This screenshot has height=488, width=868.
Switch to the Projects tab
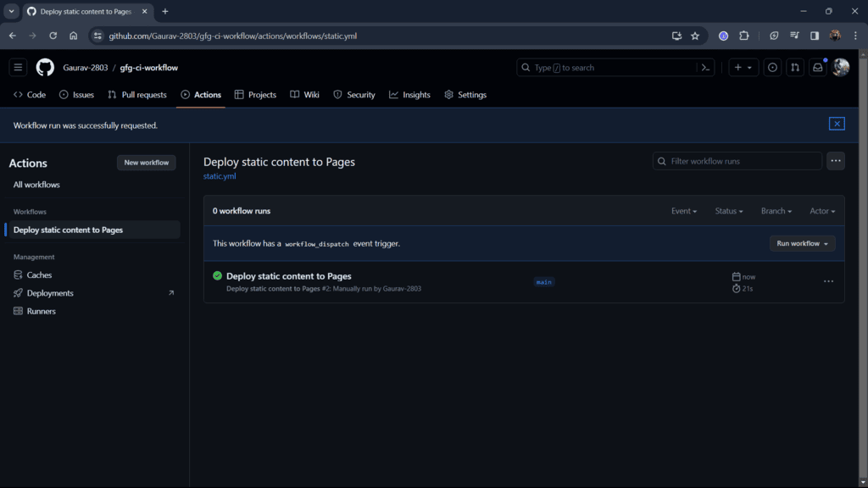(255, 95)
